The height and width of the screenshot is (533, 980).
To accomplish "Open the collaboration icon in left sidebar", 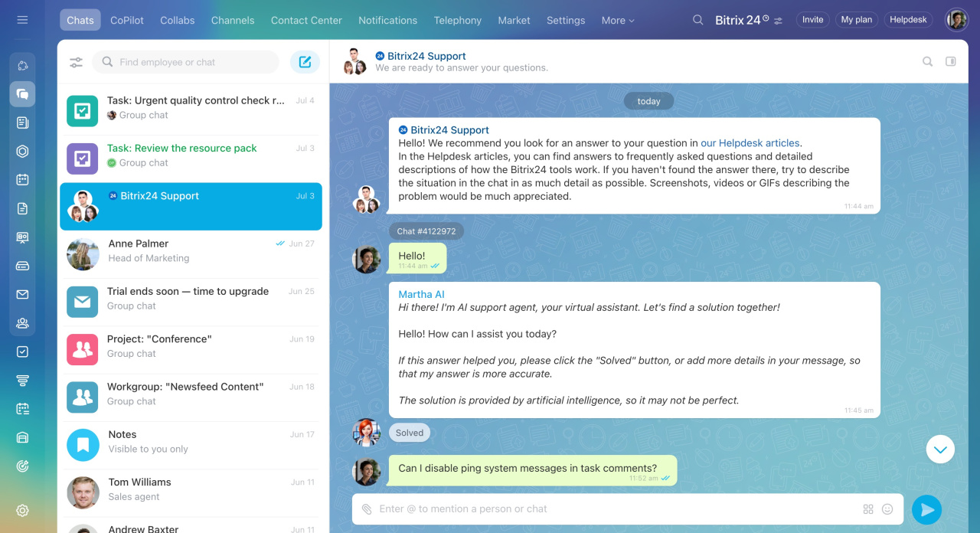I will [x=22, y=65].
